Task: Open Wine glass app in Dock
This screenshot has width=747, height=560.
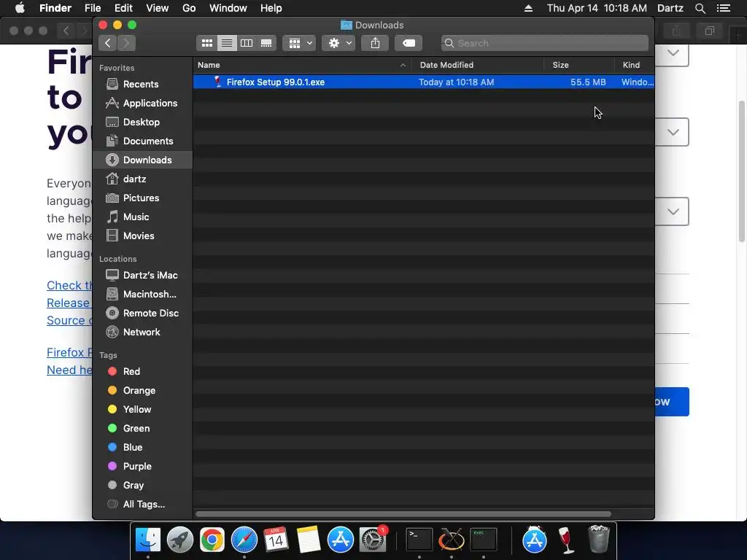Action: pyautogui.click(x=566, y=540)
